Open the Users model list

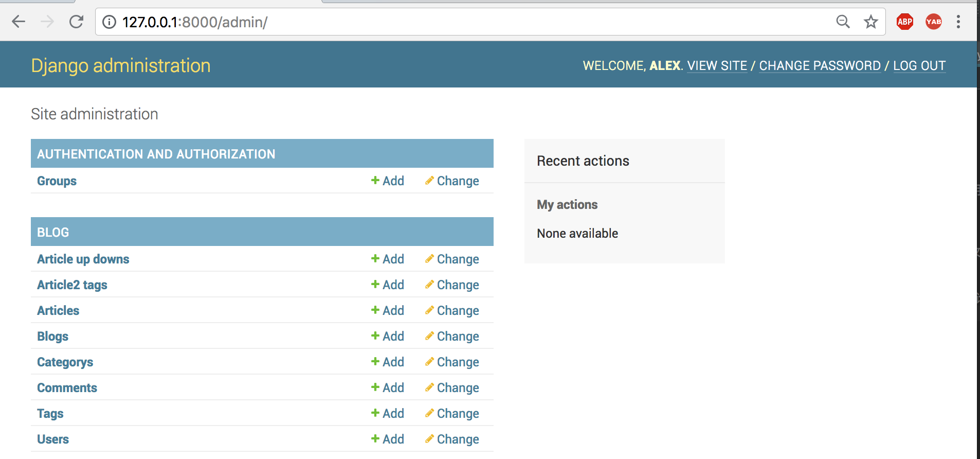pyautogui.click(x=53, y=439)
